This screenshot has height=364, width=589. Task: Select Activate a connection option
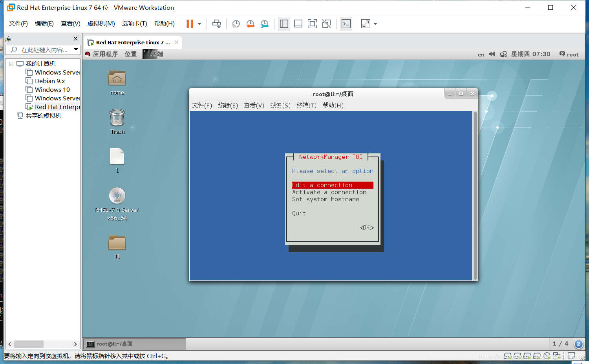(x=329, y=192)
